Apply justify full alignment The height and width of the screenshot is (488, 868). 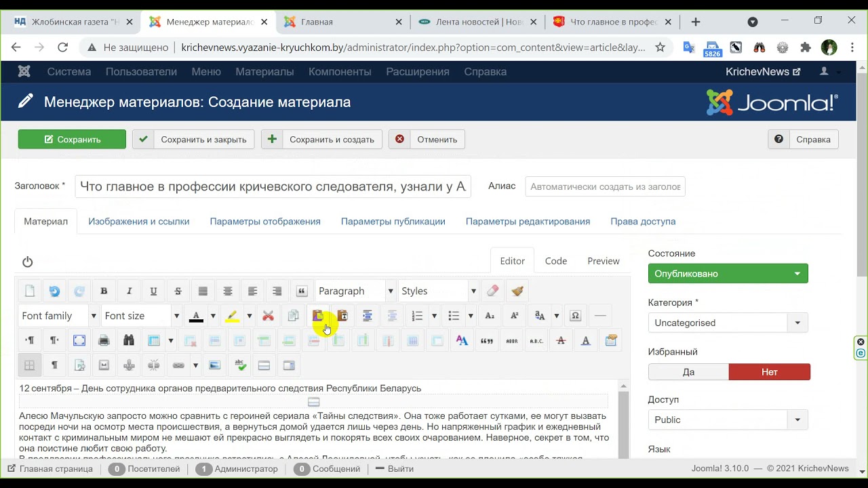point(203,291)
